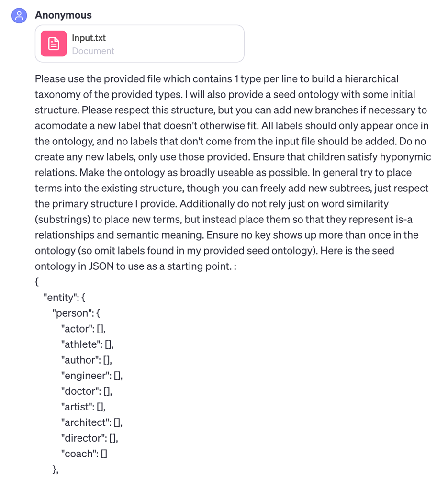448x477 pixels.
Task: Click the opening curly brace of the JSON
Action: 37,282
